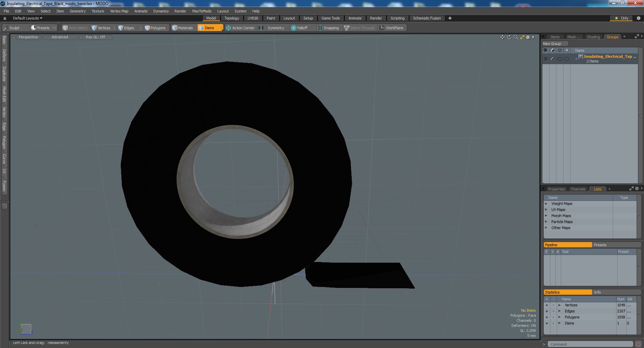Open the groups panel tab dropdown arrow

click(624, 37)
